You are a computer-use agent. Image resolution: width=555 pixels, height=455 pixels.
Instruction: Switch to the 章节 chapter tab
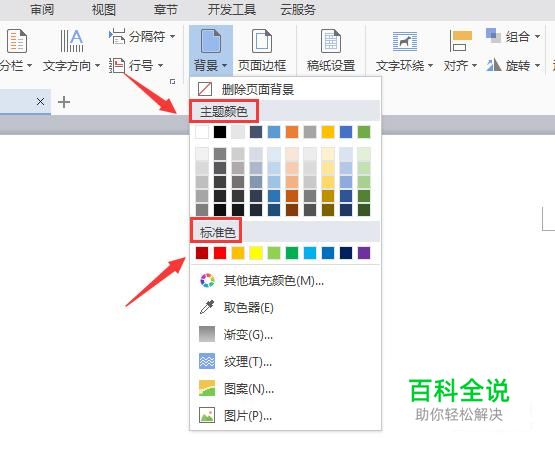[x=165, y=10]
